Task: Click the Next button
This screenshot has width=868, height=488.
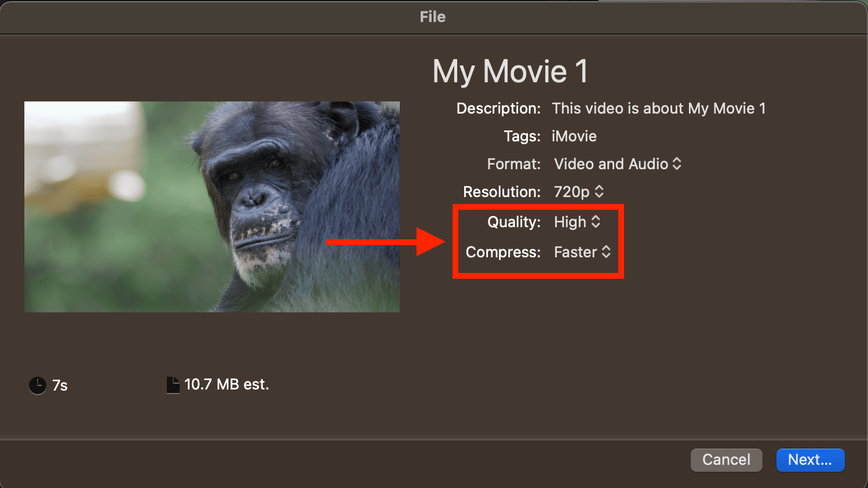Action: pyautogui.click(x=809, y=460)
